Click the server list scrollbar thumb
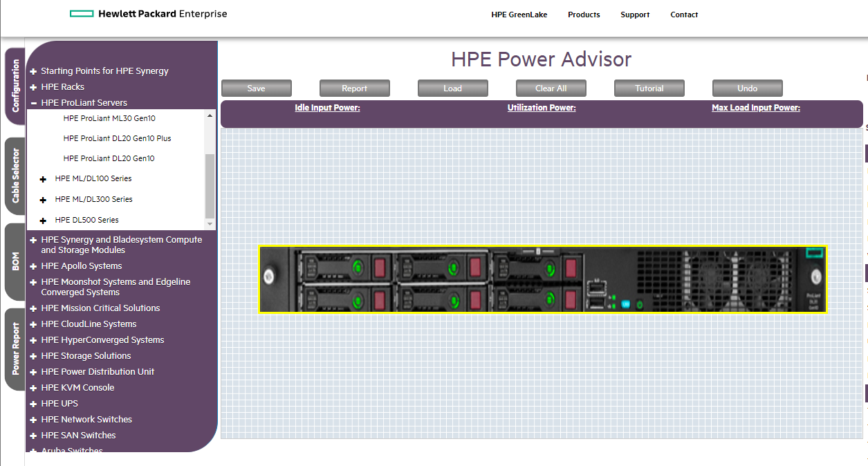 [x=210, y=185]
